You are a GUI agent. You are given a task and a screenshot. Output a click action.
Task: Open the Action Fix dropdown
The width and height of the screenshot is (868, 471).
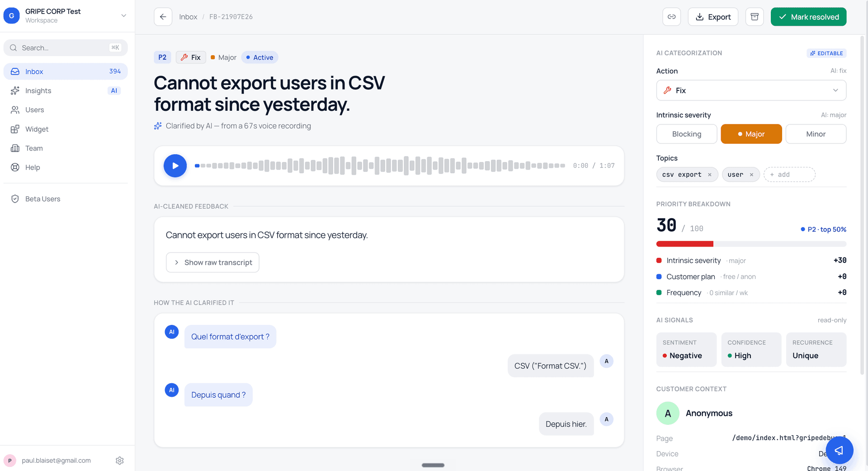[751, 90]
